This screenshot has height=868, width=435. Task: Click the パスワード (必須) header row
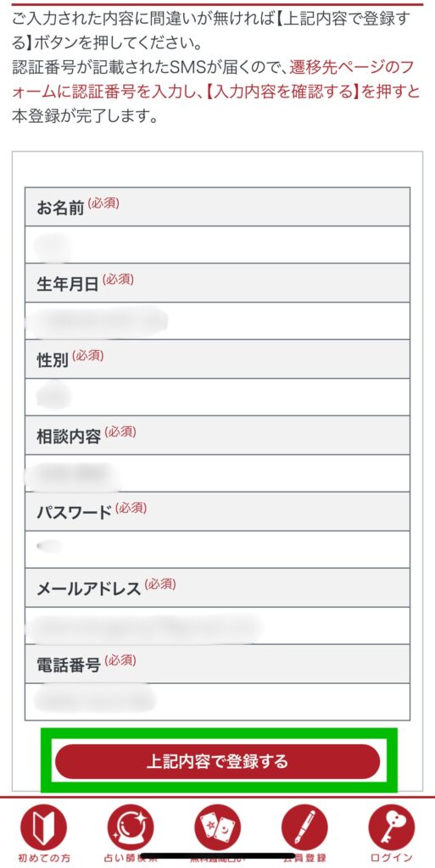[x=217, y=511]
